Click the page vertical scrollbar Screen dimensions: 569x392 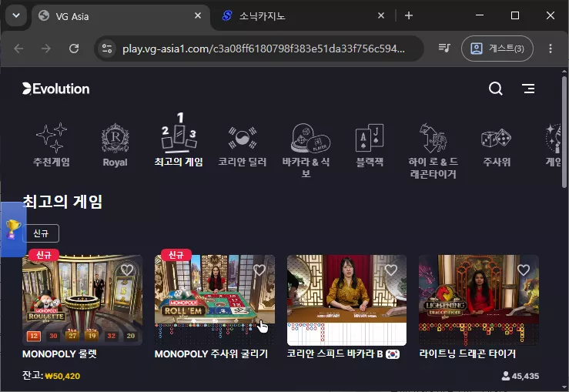[564, 132]
